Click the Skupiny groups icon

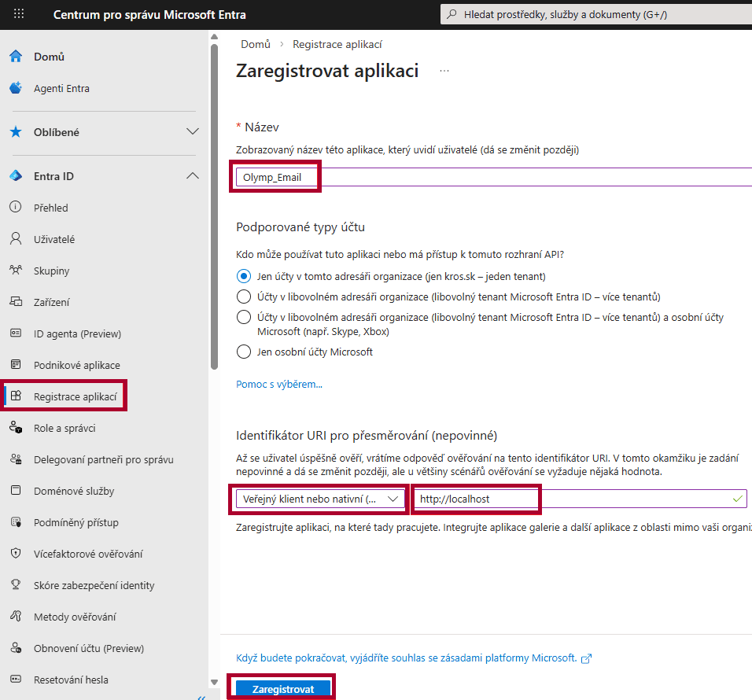15,271
